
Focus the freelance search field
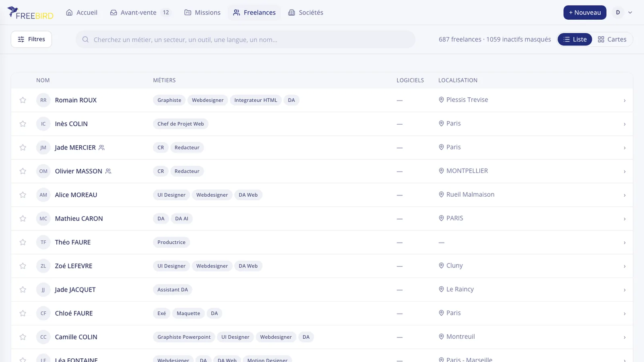click(246, 39)
